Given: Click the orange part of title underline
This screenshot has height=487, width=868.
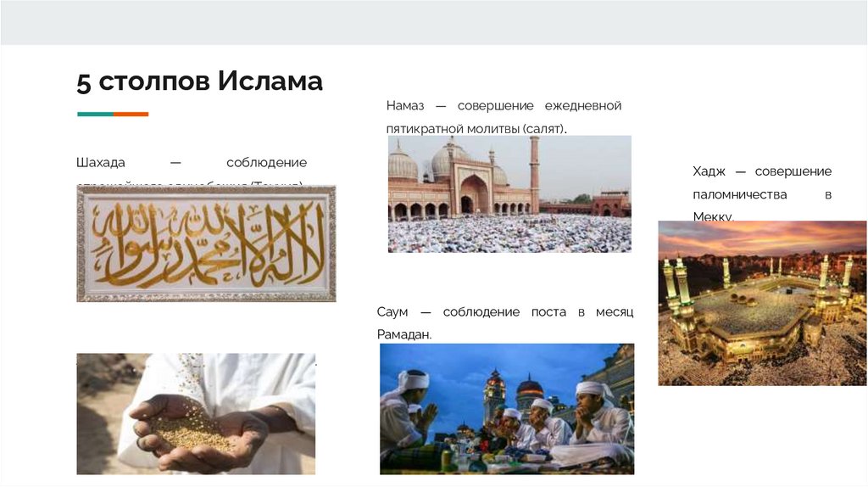Looking at the screenshot, I should pos(131,115).
